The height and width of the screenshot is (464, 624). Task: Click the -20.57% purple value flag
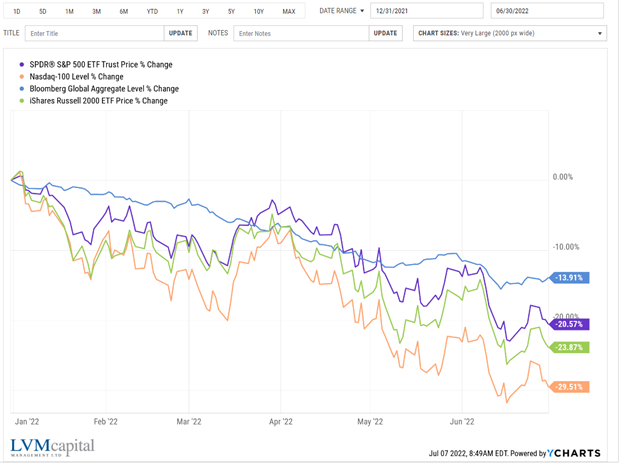coord(570,324)
